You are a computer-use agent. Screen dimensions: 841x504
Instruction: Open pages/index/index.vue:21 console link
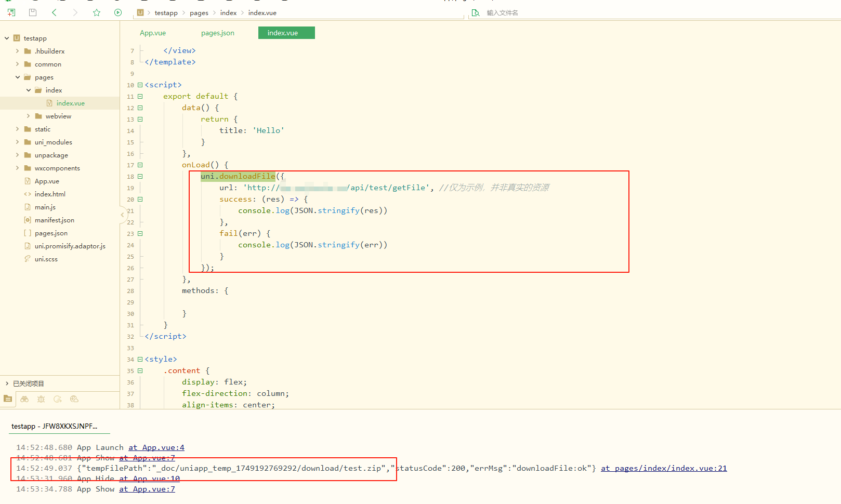tap(664, 468)
